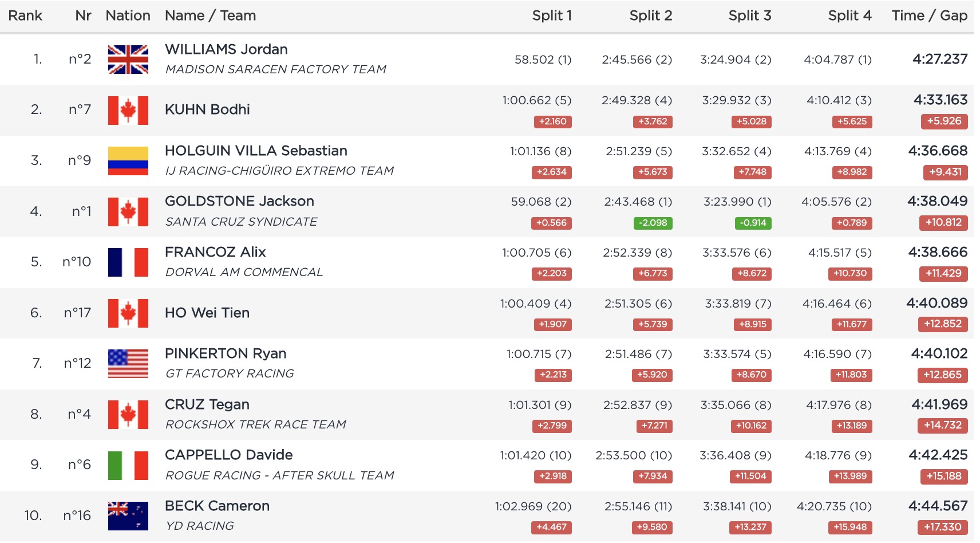Click the American flag next to PINKERTON Ryan

point(128,364)
